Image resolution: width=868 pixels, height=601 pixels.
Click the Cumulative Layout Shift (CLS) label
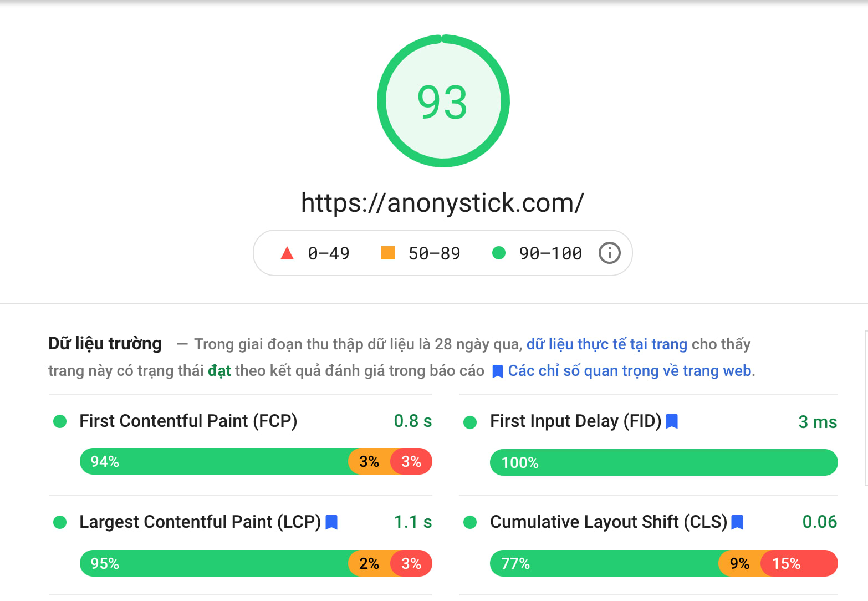[609, 522]
